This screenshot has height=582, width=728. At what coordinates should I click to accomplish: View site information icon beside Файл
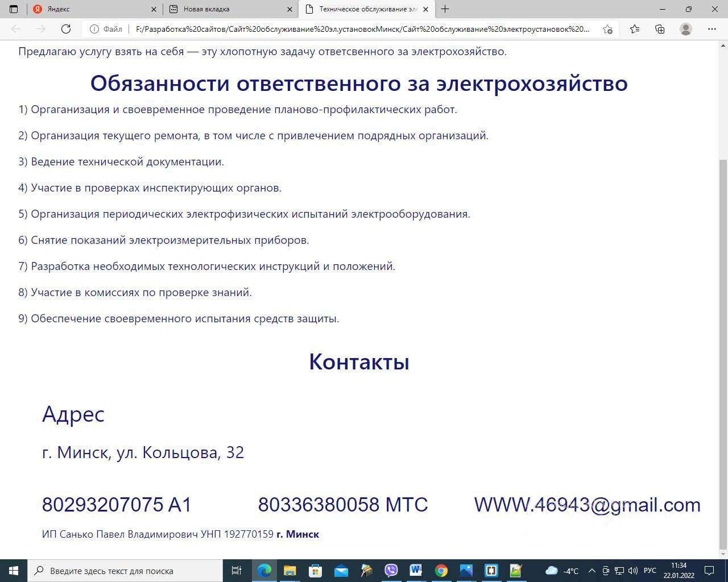point(94,29)
